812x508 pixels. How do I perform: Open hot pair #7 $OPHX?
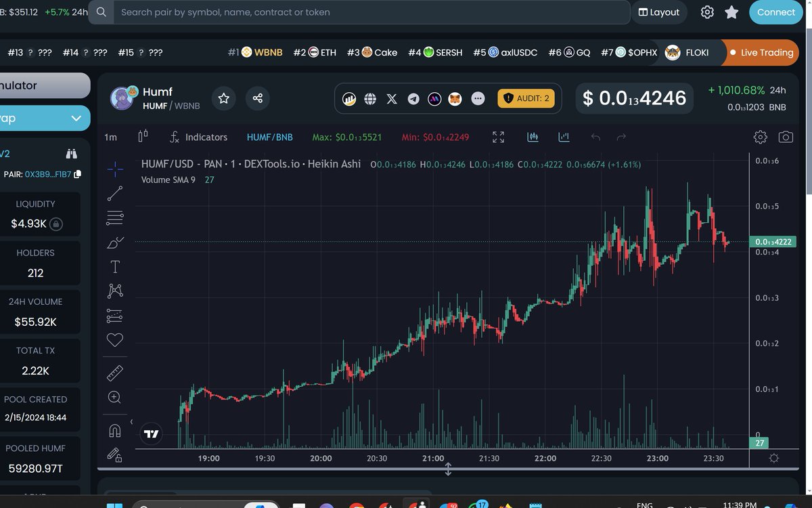tap(629, 52)
